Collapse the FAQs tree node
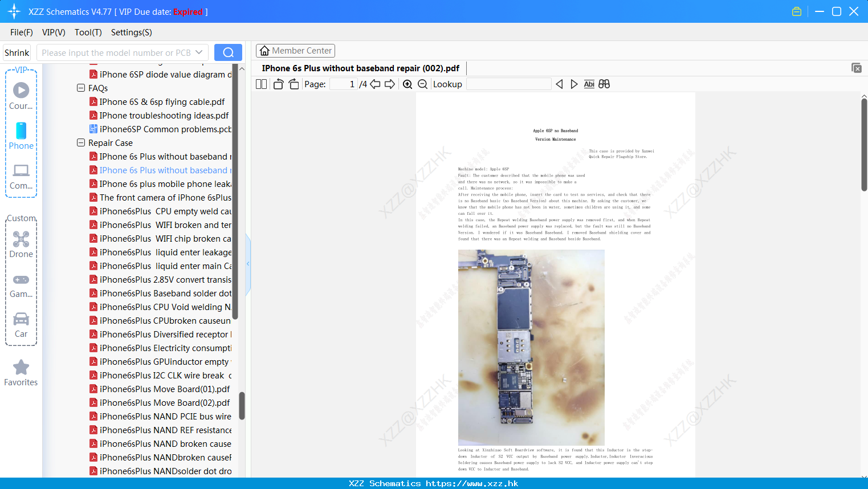Image resolution: width=868 pixels, height=489 pixels. click(x=81, y=88)
